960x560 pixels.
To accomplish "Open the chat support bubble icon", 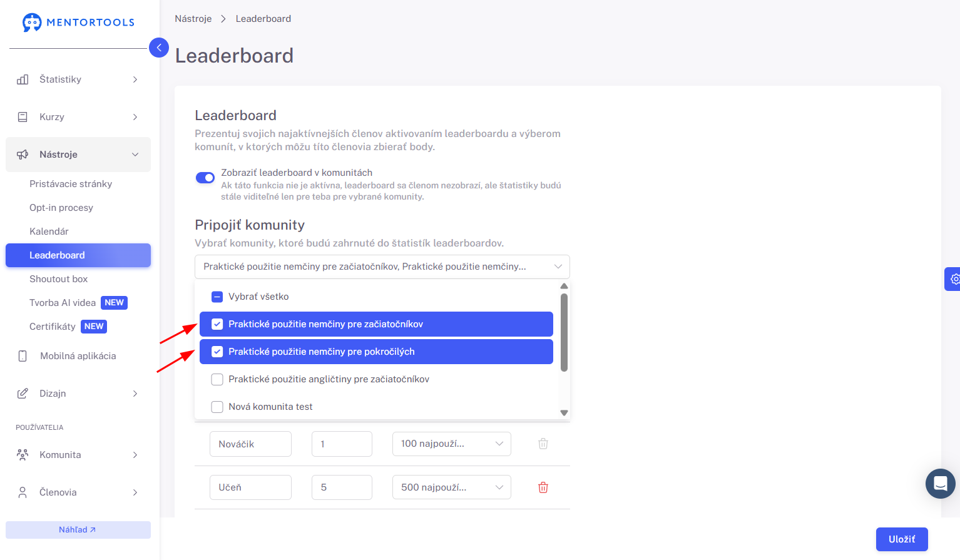I will click(940, 484).
